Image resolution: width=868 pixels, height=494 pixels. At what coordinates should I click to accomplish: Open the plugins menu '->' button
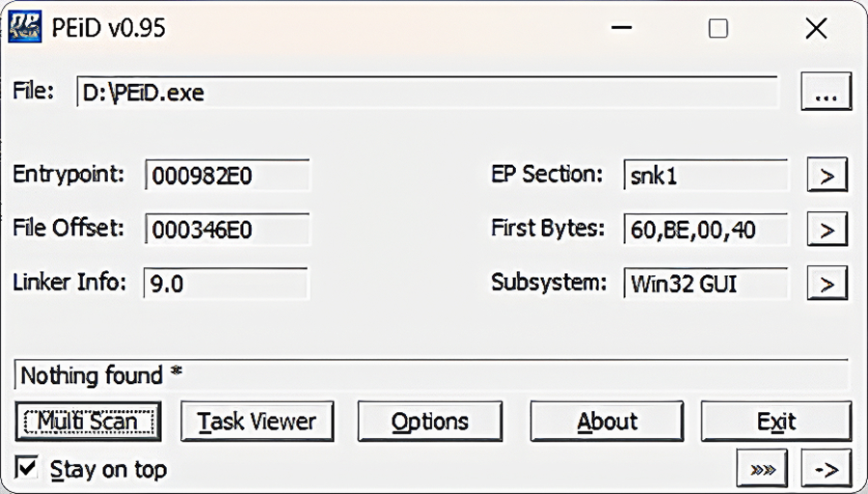click(x=827, y=469)
